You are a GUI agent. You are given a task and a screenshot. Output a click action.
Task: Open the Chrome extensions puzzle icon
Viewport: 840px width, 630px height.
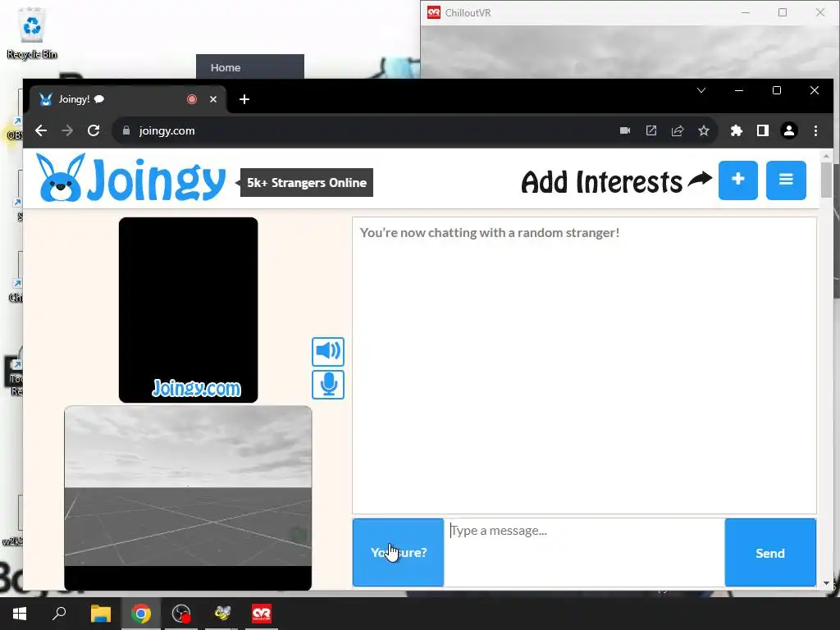(x=737, y=130)
